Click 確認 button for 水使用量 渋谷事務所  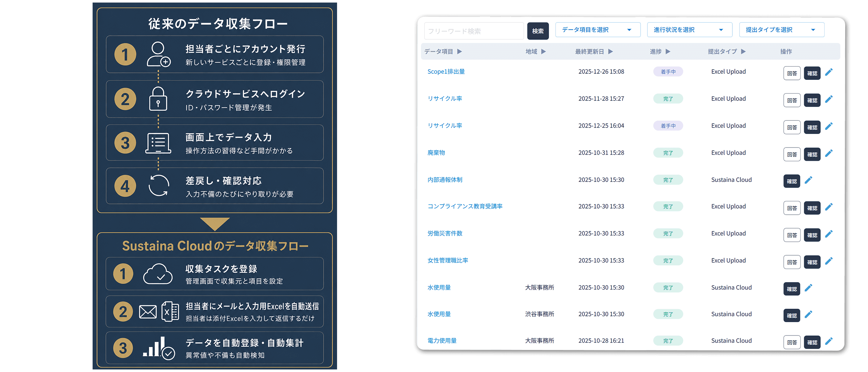tap(792, 316)
